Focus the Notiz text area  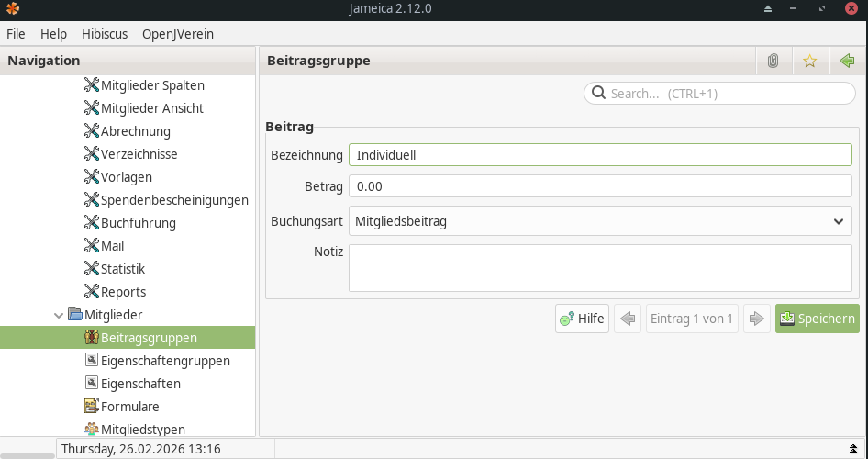coord(600,268)
